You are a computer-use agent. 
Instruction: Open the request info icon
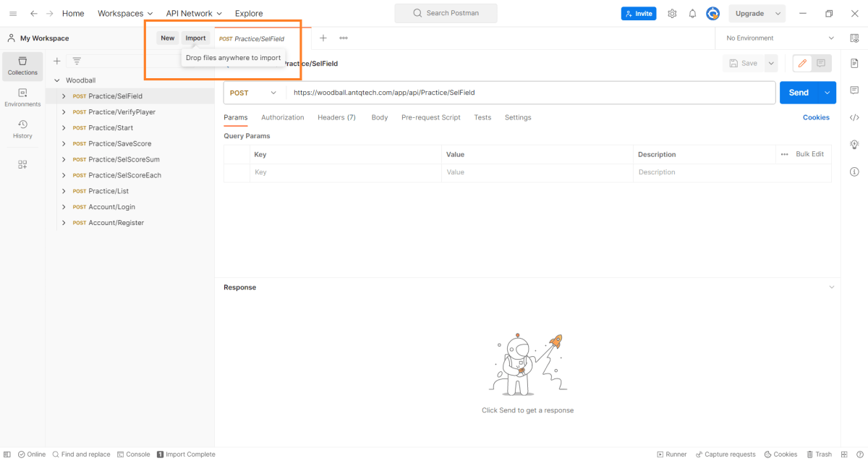pyautogui.click(x=854, y=172)
